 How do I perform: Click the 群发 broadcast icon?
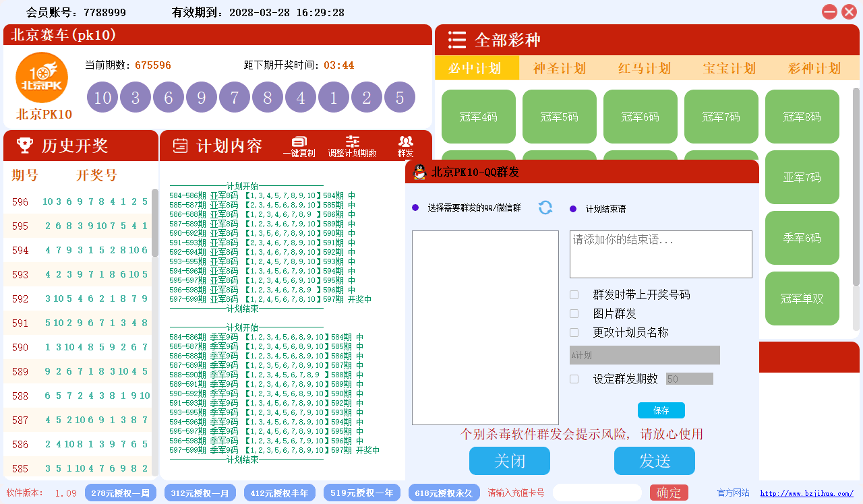click(x=405, y=141)
